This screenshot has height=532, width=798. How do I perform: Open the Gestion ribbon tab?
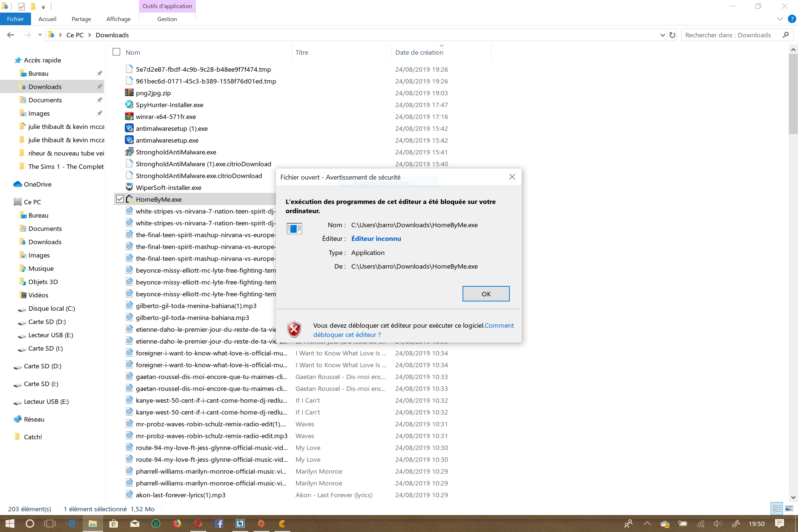pos(167,19)
